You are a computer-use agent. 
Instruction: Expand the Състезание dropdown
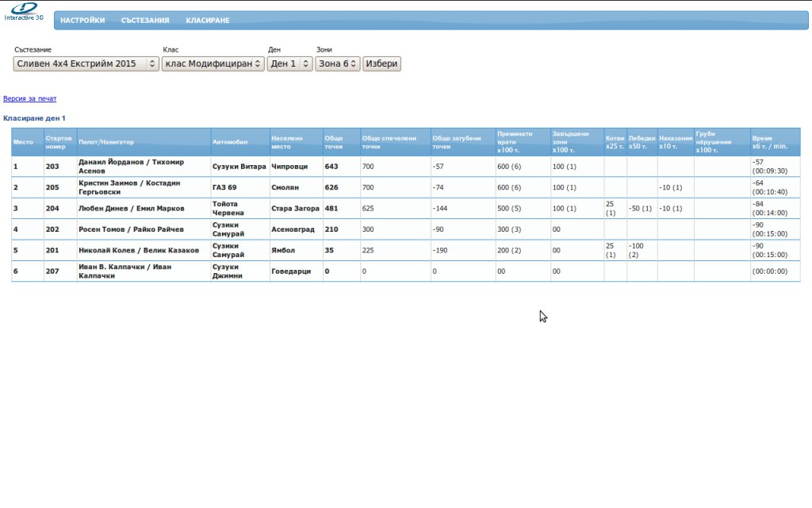click(86, 63)
